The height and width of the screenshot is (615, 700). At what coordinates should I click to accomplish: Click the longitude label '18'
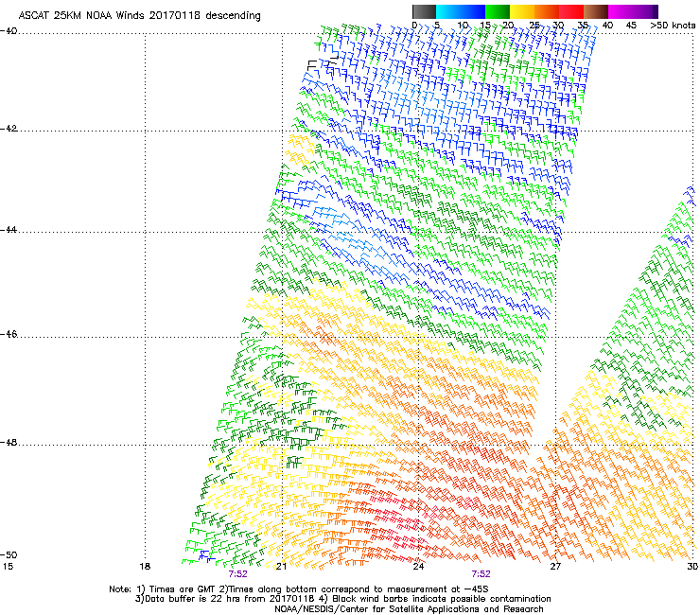click(x=145, y=567)
